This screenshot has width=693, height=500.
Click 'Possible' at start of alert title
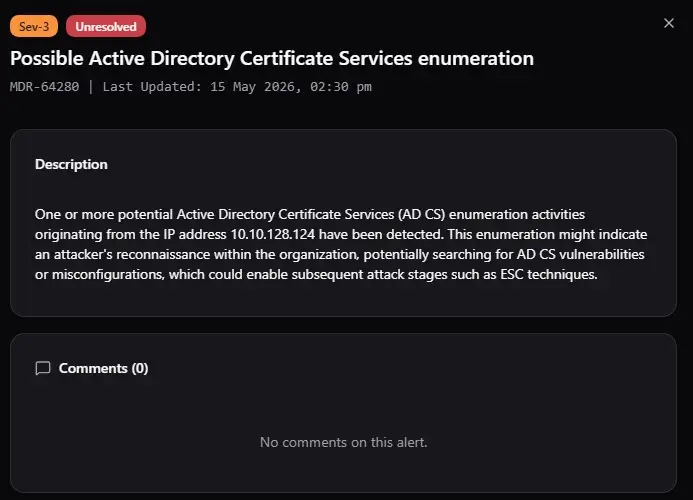point(47,58)
